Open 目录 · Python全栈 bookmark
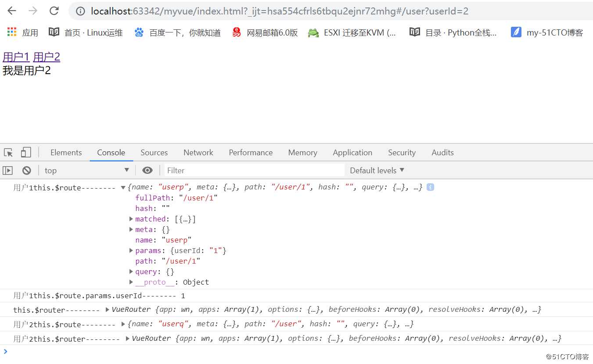593x364 pixels. click(x=453, y=32)
